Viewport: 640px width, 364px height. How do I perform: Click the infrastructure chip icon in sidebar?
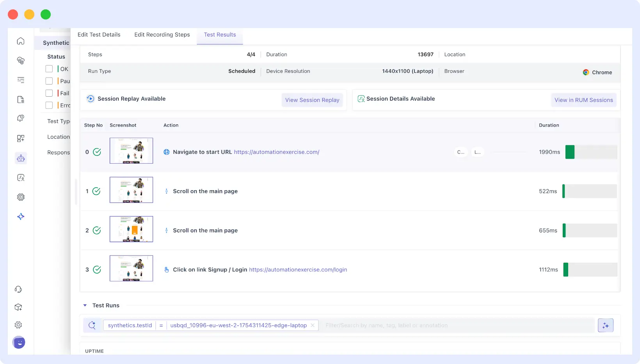(20, 197)
